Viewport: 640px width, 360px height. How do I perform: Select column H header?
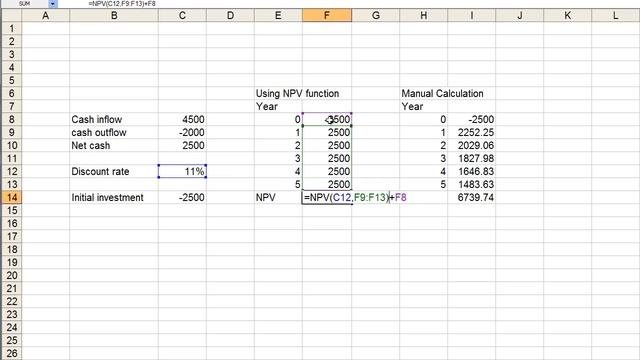[424, 16]
